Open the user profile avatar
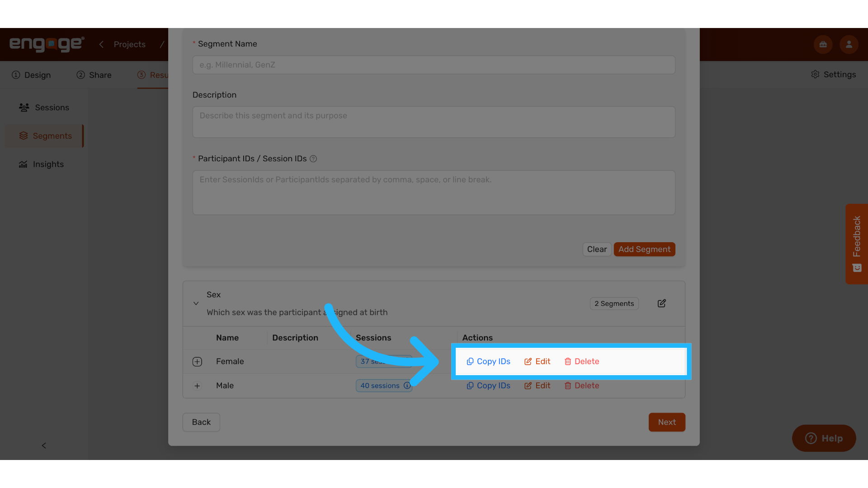 (x=849, y=44)
